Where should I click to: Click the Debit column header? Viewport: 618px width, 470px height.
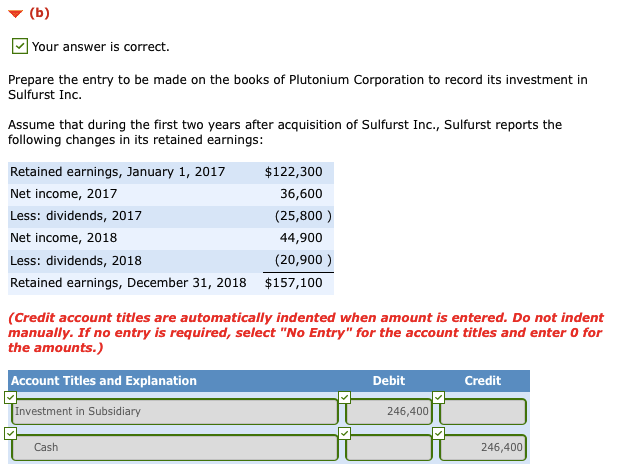pyautogui.click(x=388, y=381)
